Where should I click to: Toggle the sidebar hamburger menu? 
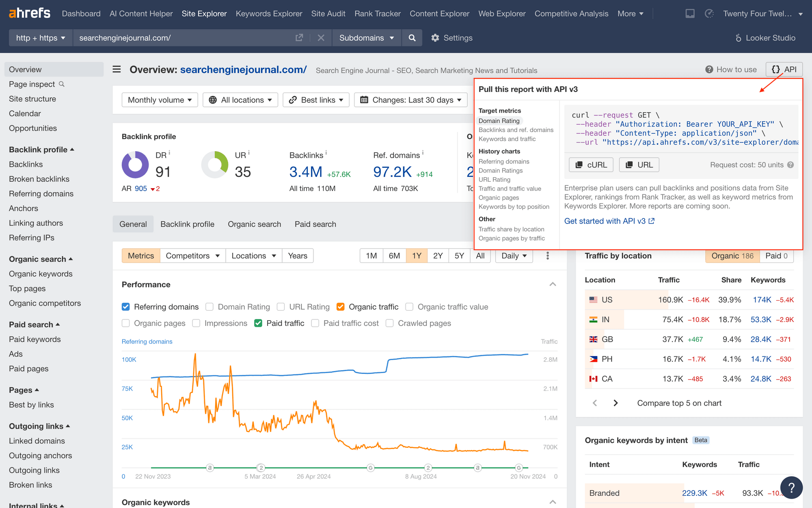117,69
